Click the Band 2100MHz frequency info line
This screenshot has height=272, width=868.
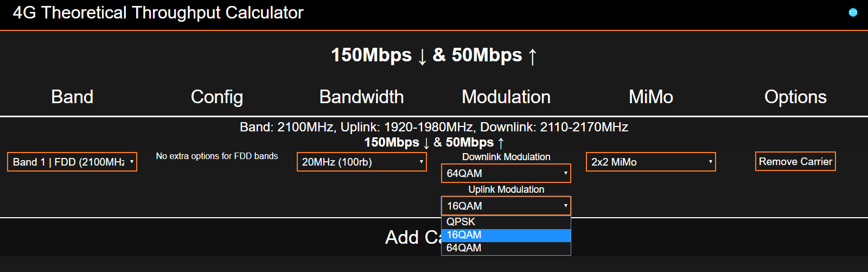434,127
